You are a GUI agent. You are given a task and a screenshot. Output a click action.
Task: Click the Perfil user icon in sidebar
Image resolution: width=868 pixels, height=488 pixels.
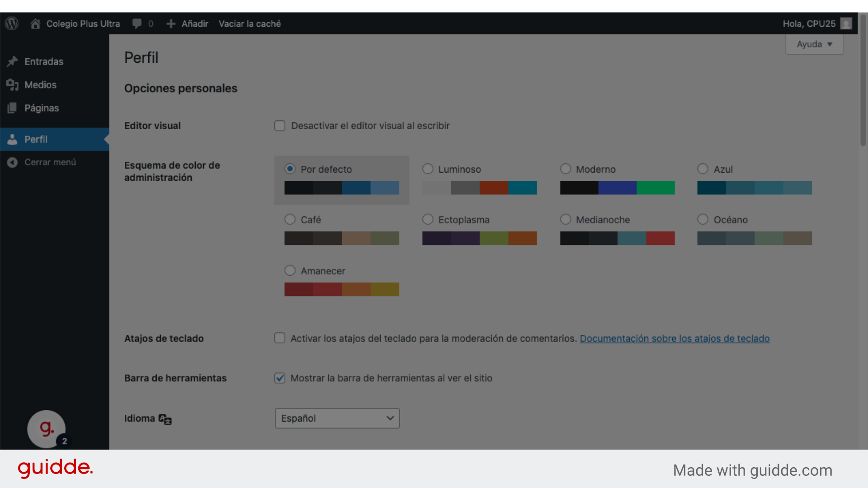coord(12,139)
